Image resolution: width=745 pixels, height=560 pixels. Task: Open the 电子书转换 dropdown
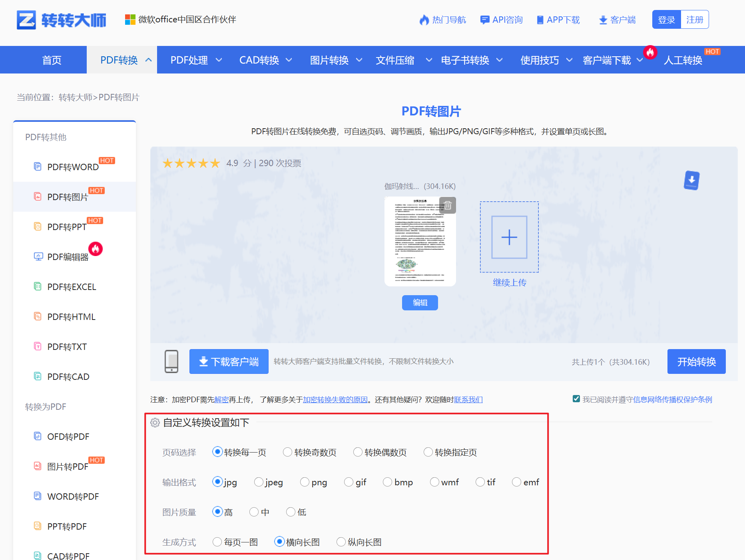(499, 60)
